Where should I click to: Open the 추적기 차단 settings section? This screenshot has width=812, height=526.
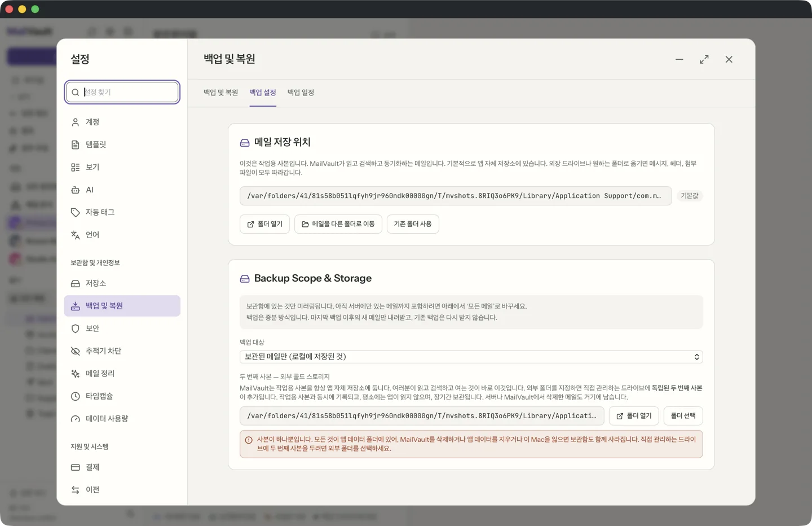pos(122,351)
